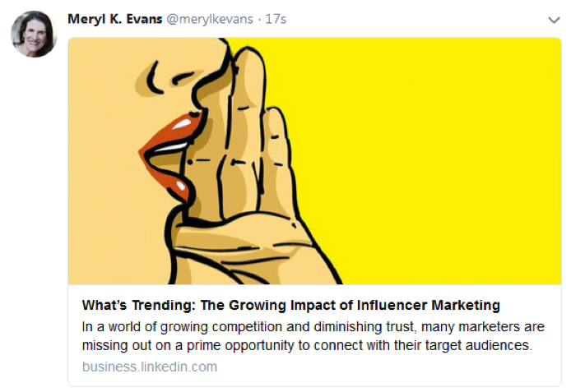Open Meryl K. Evans display name link

click(x=114, y=19)
